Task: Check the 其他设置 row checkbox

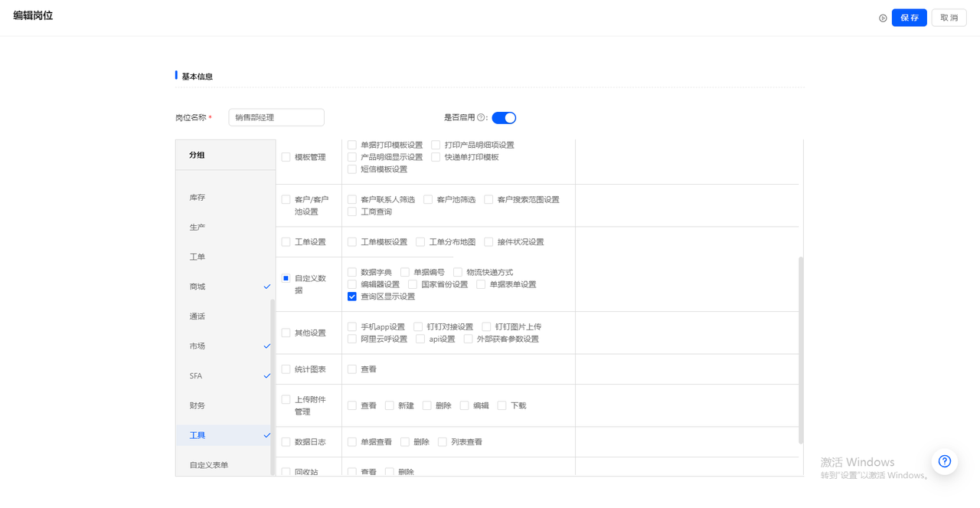Action: click(x=286, y=333)
